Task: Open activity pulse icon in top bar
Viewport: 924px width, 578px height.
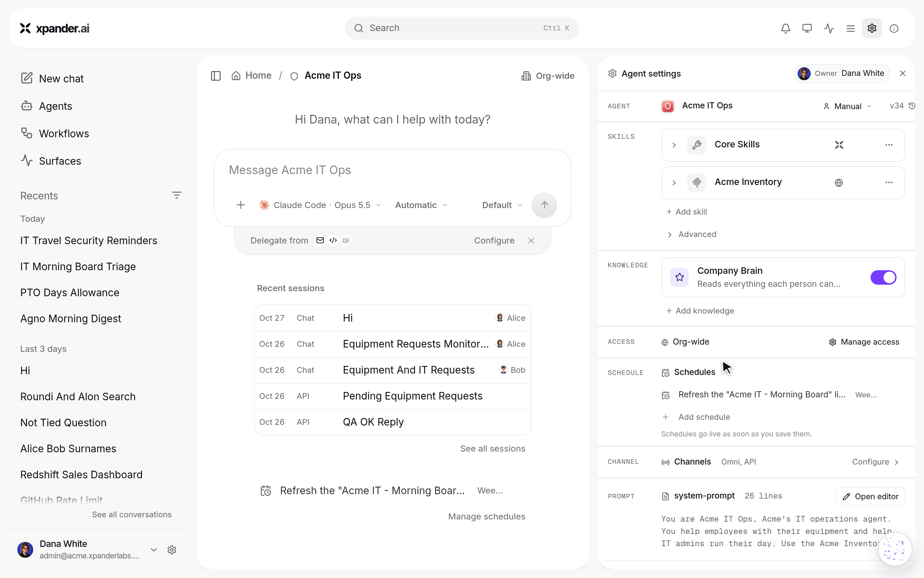Action: coord(829,28)
